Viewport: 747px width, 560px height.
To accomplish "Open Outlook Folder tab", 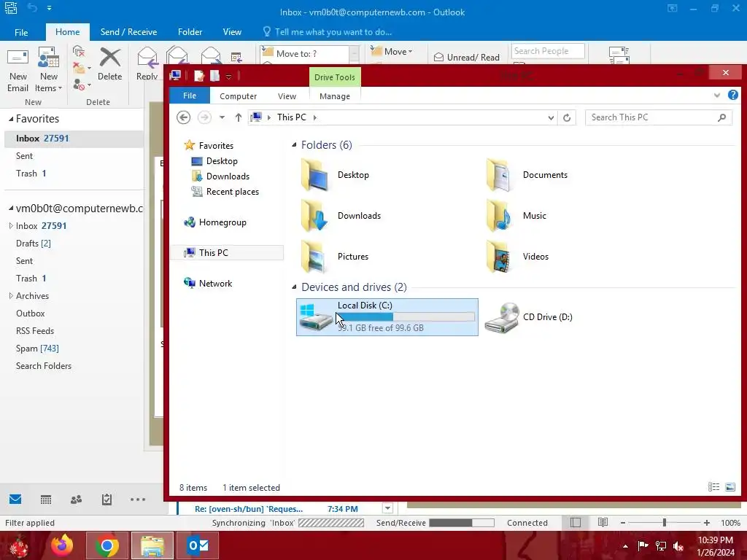I will point(190,32).
